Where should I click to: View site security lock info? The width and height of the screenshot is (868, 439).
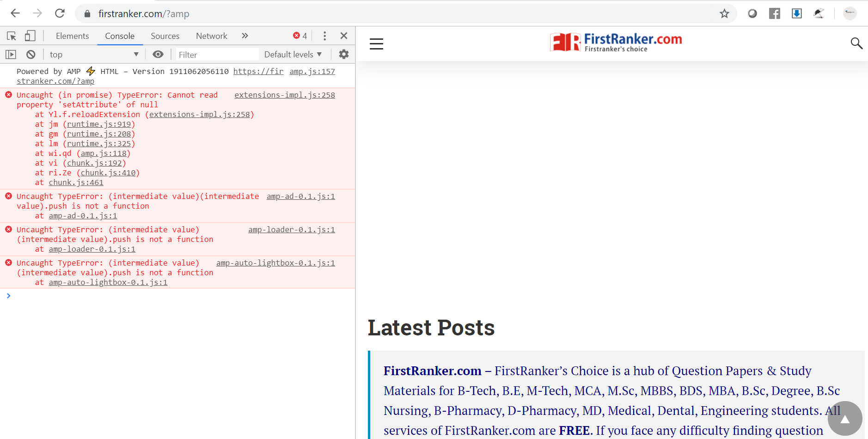pyautogui.click(x=87, y=14)
